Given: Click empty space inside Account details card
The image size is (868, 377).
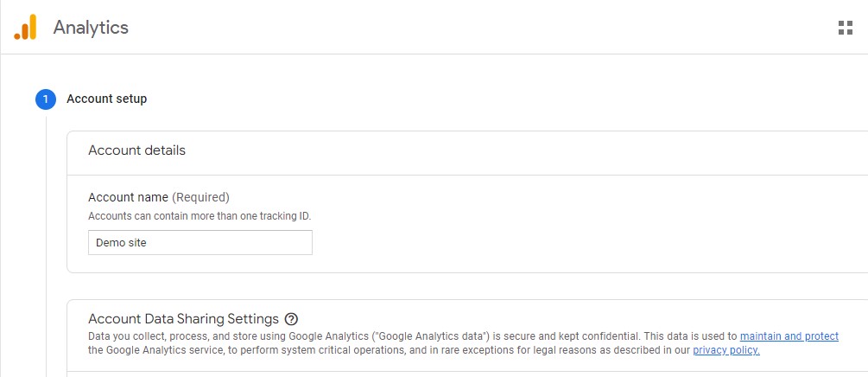Looking at the screenshot, I should click(x=554, y=233).
